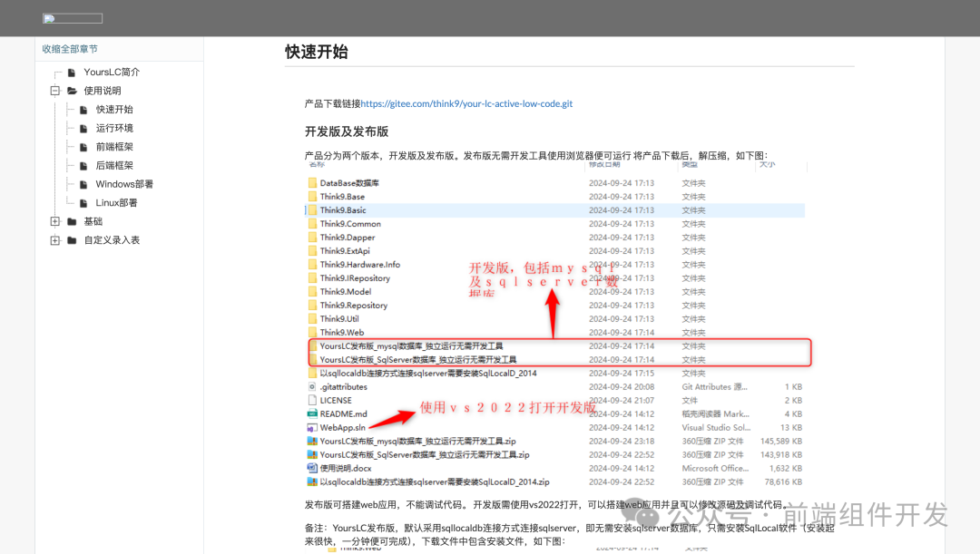Click the Think9.Basic row in file listing
The height and width of the screenshot is (554, 980).
click(x=555, y=210)
